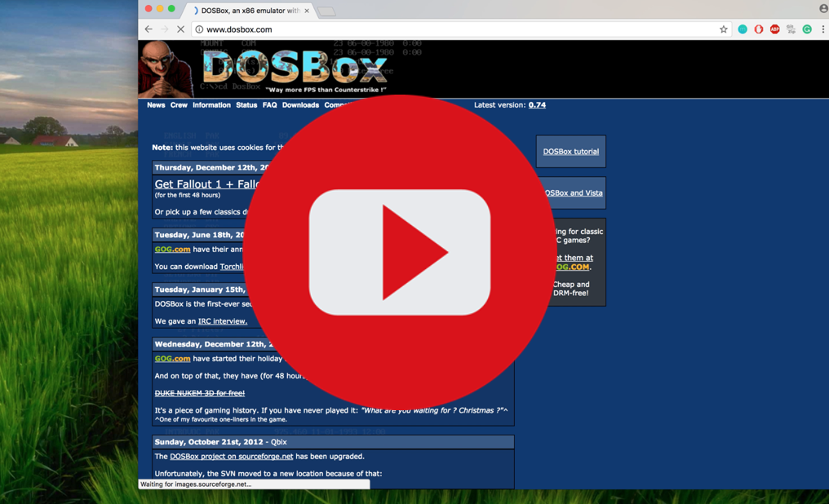Click the GOG.COM link in sidebar
The width and height of the screenshot is (829, 504).
pos(573,267)
